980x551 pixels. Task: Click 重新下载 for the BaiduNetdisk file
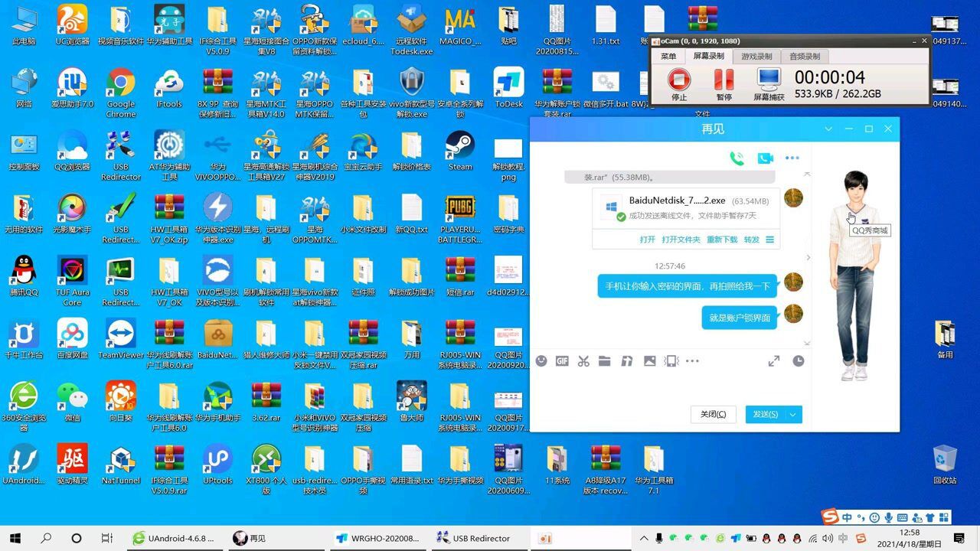click(722, 240)
